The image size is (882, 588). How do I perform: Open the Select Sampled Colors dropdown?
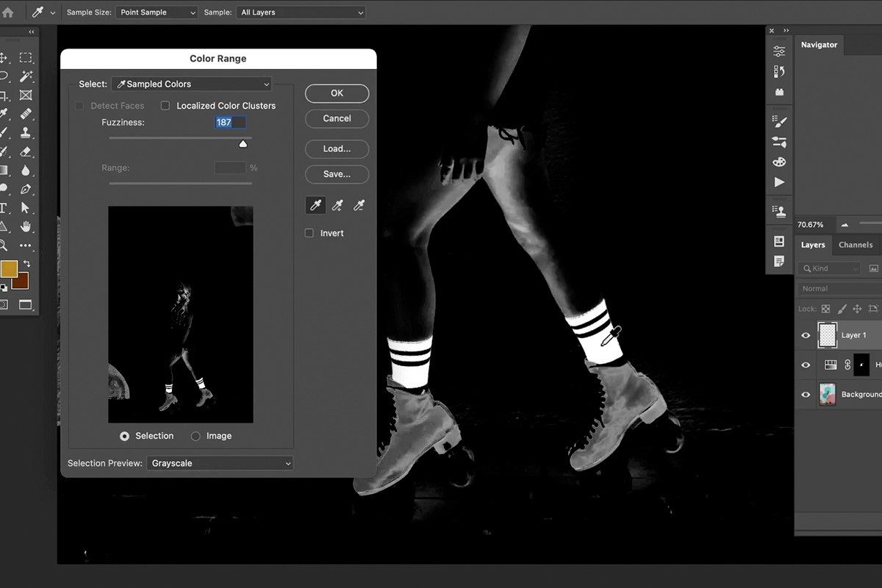click(x=192, y=84)
